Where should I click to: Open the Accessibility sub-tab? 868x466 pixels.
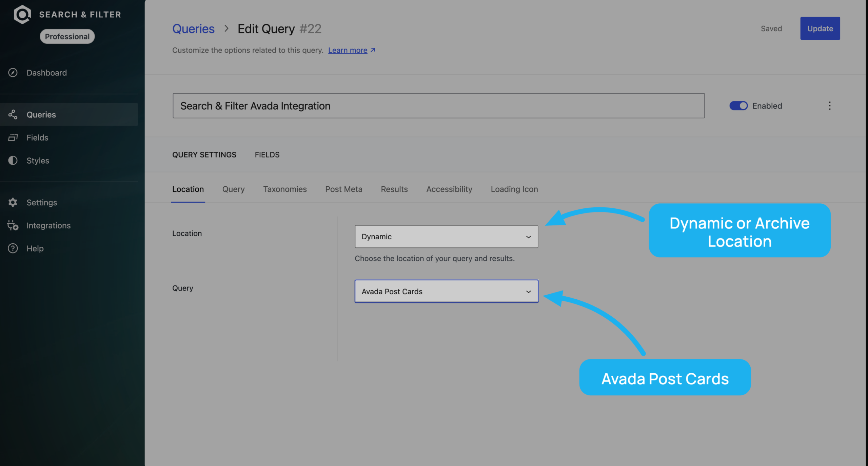tap(449, 189)
